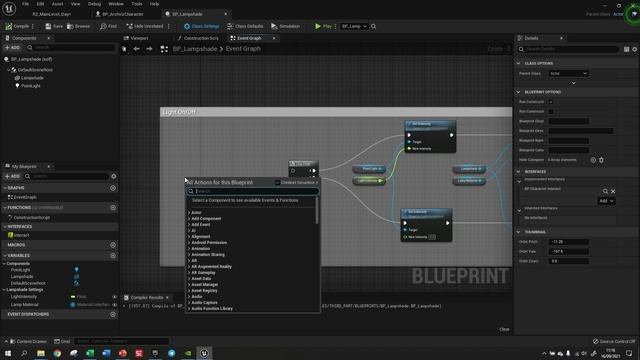Open the Content Drawer

tap(28, 341)
